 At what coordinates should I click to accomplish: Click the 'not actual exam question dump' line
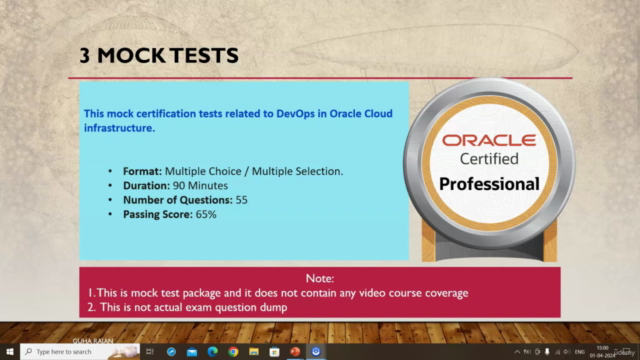[x=187, y=307]
